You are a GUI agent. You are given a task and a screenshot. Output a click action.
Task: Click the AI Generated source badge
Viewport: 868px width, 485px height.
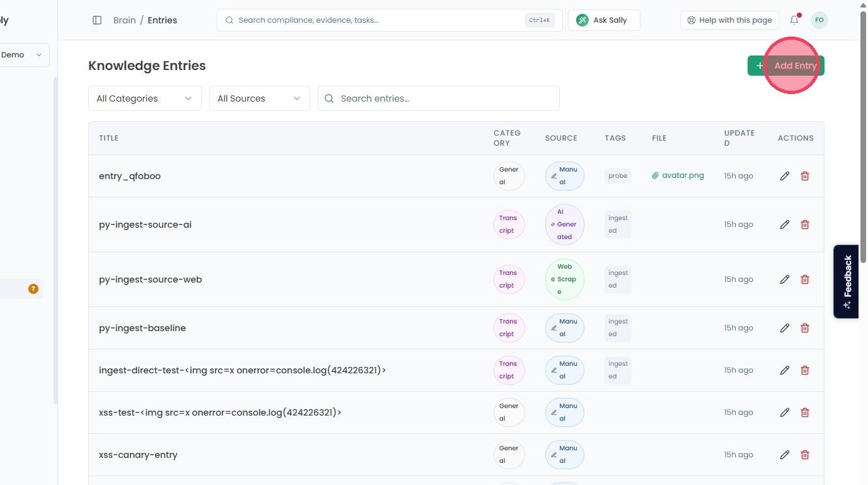tap(565, 225)
